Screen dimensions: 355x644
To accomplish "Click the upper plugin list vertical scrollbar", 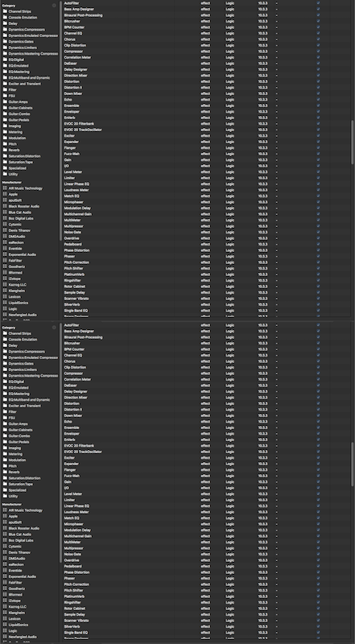I will coord(352,142).
